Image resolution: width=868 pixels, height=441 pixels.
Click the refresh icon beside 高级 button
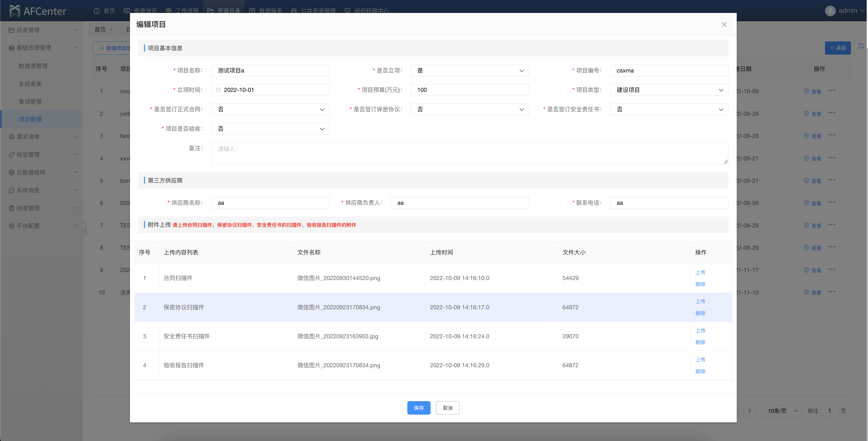pyautogui.click(x=861, y=46)
